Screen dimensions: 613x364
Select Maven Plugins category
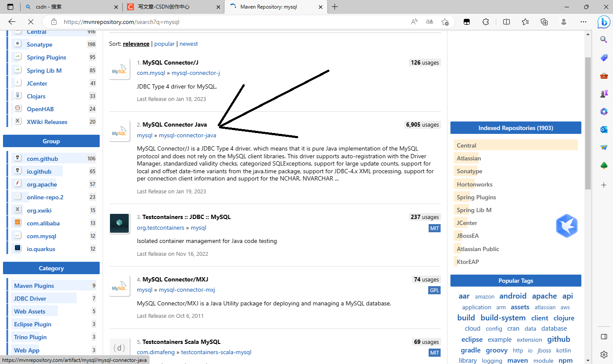point(34,286)
